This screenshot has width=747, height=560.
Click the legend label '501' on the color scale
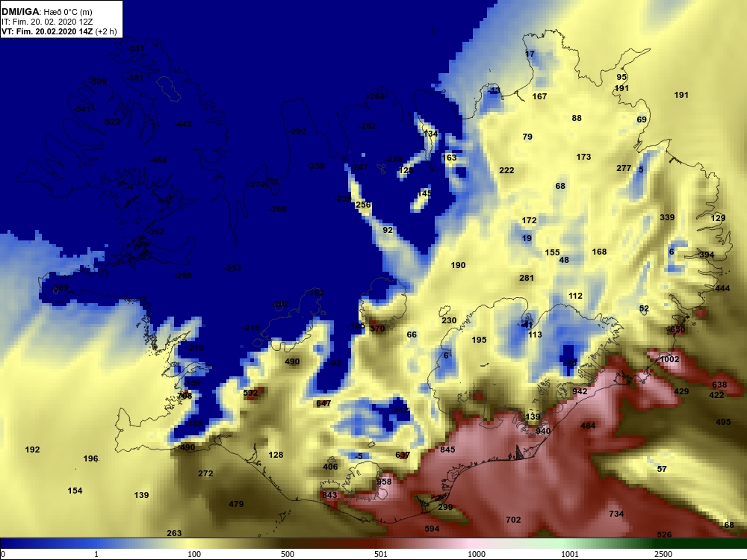[381, 554]
